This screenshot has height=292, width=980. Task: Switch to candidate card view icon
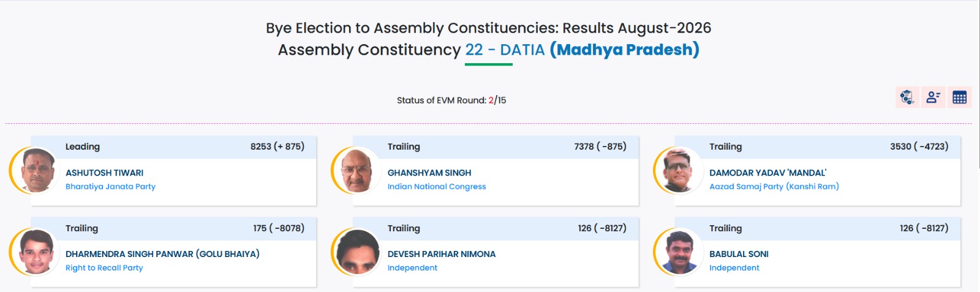[x=933, y=97]
